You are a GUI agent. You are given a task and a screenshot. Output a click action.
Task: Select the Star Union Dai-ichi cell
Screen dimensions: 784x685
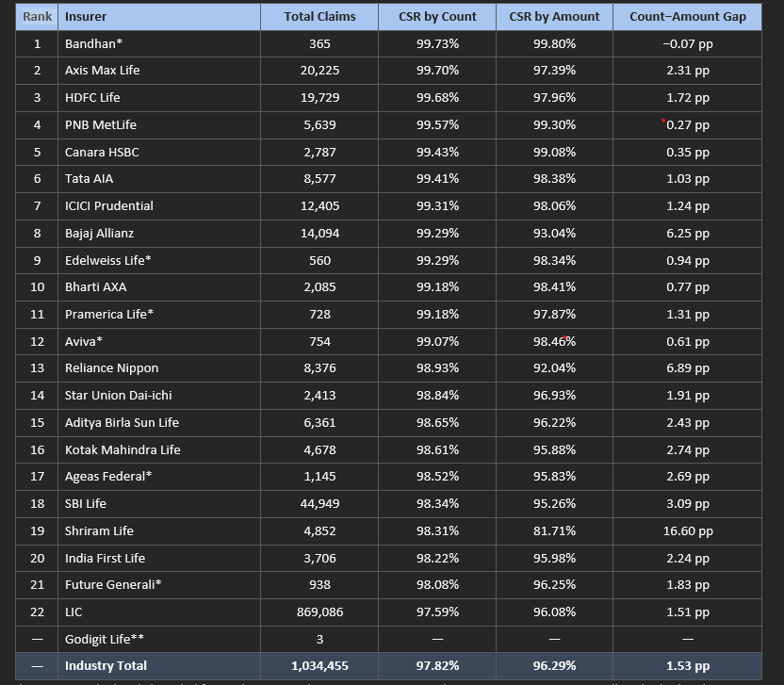tap(159, 396)
